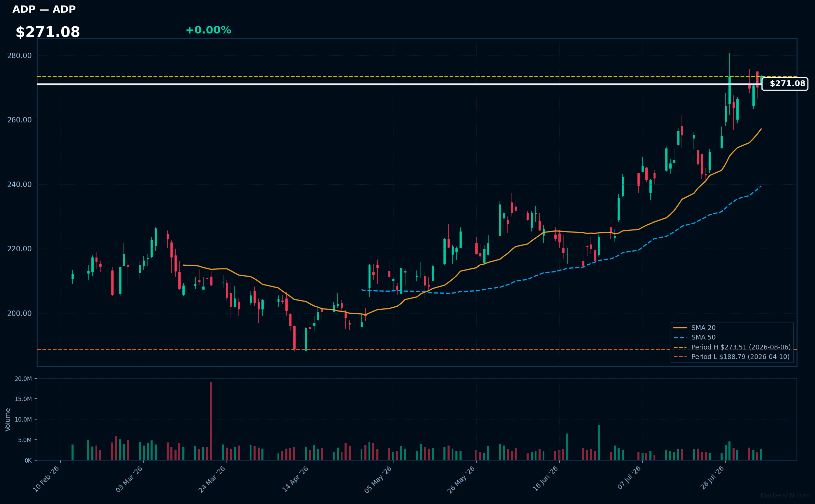Screen dimensions: 815x504
Task: Click the 220.00 price axis label
Action: 20,249
